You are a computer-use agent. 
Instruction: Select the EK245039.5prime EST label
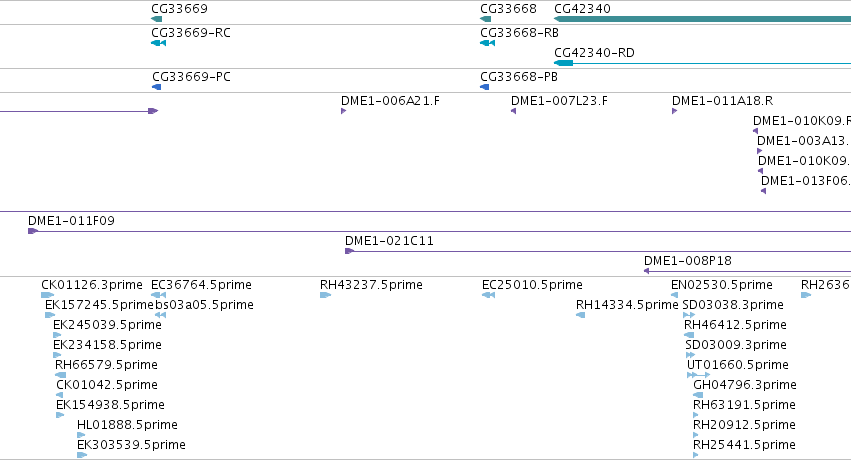107,325
